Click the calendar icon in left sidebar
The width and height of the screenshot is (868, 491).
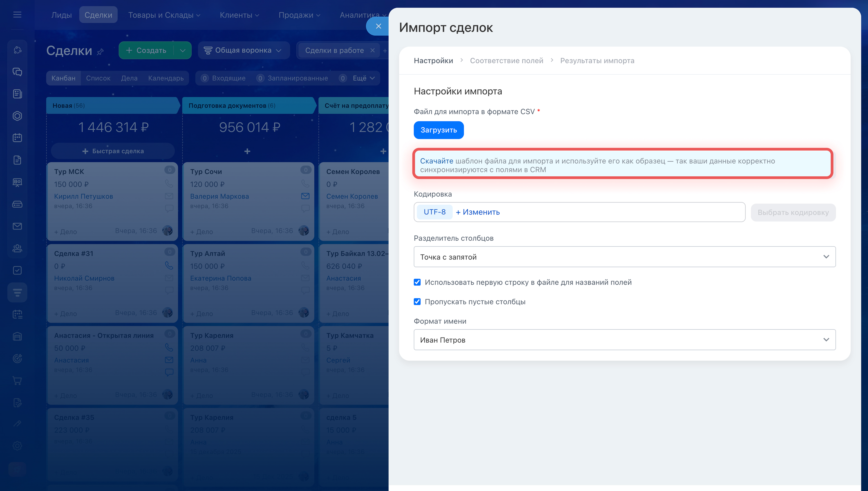click(17, 138)
